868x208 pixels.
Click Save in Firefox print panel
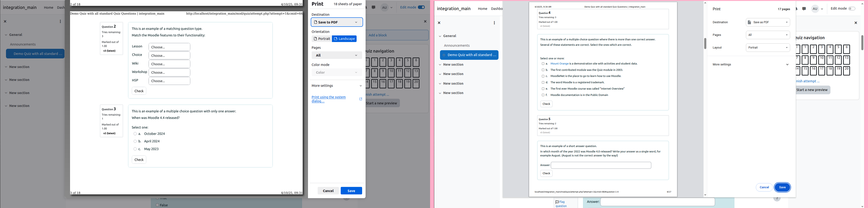point(351,191)
